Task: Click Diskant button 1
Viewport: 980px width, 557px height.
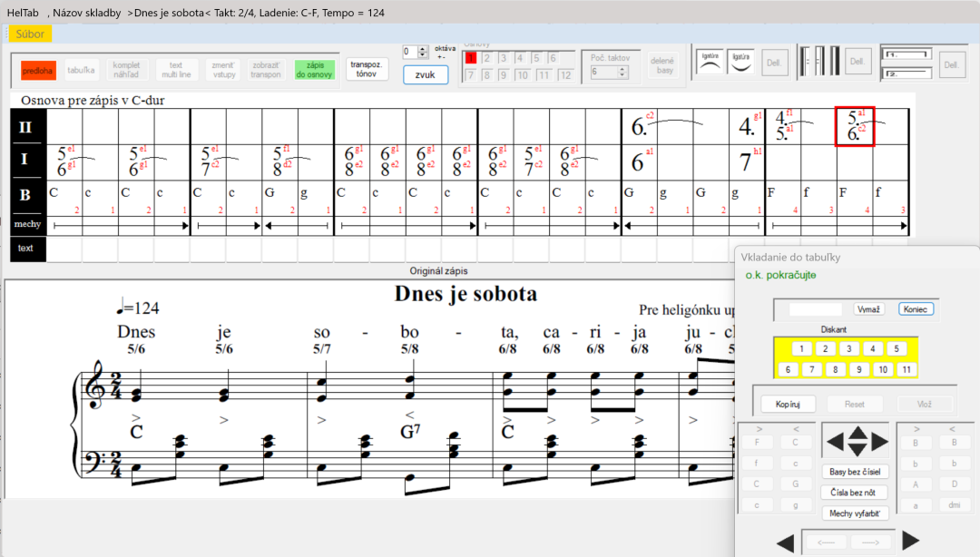Action: (802, 349)
